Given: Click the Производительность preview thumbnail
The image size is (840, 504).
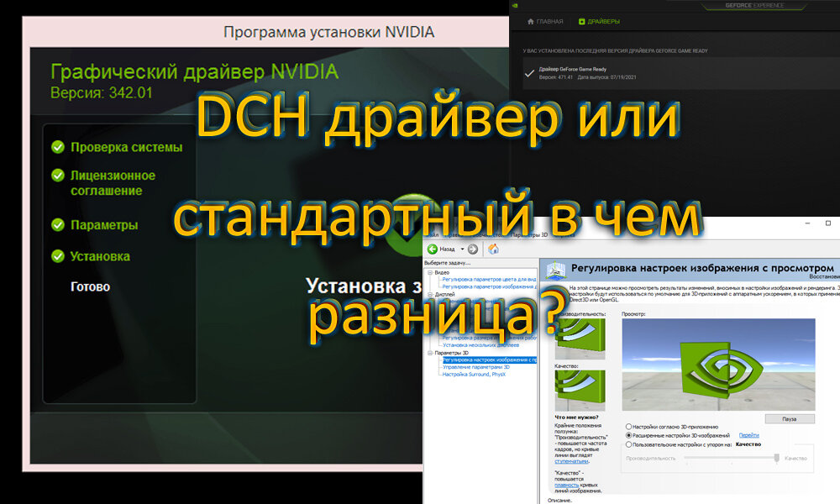Looking at the screenshot, I should 580,339.
